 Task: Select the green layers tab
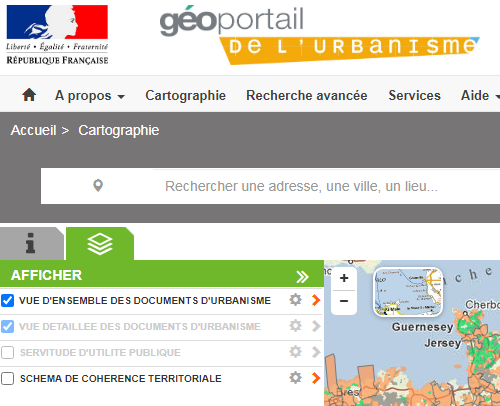(x=100, y=244)
